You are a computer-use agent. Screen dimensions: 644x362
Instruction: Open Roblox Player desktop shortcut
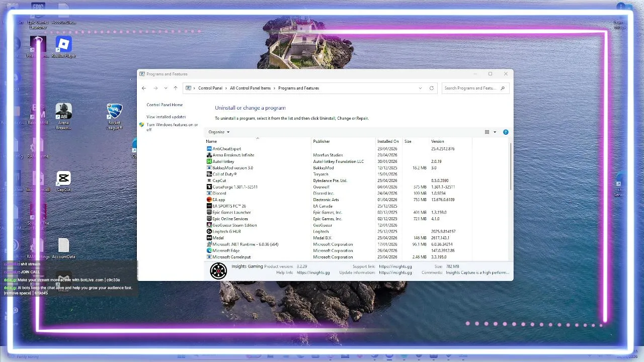pyautogui.click(x=63, y=47)
